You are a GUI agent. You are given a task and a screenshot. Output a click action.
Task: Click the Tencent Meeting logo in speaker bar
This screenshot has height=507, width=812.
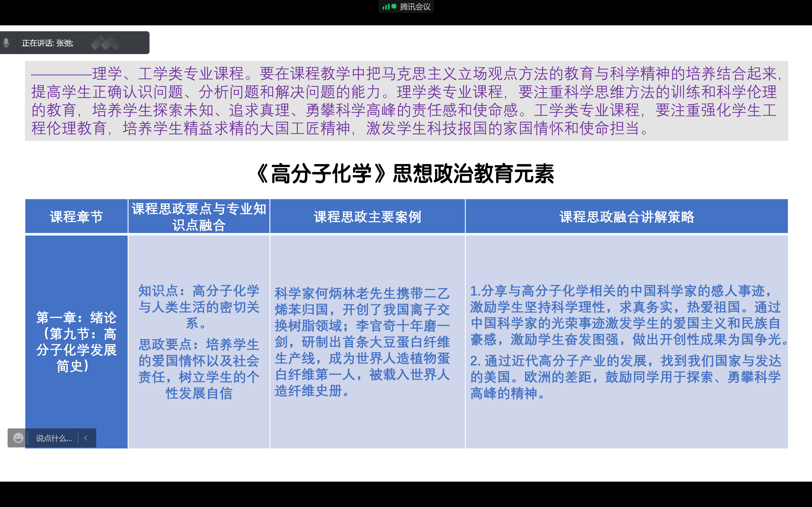tap(105, 43)
